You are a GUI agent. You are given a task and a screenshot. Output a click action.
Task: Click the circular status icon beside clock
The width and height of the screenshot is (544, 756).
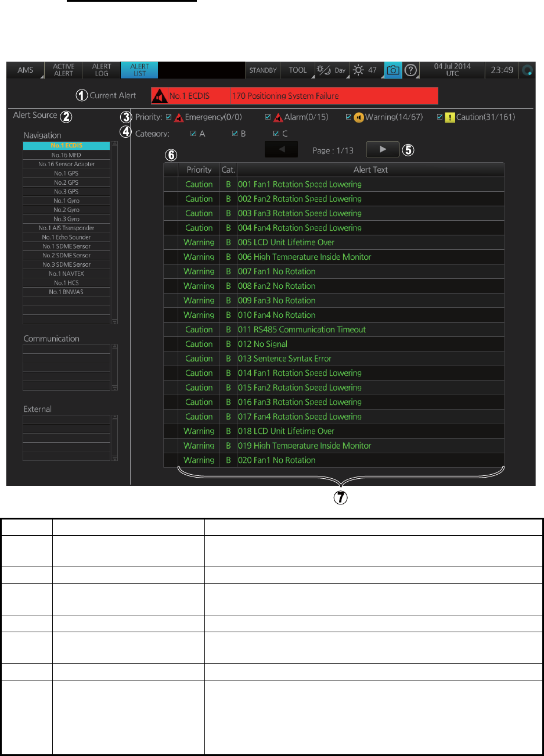point(527,70)
